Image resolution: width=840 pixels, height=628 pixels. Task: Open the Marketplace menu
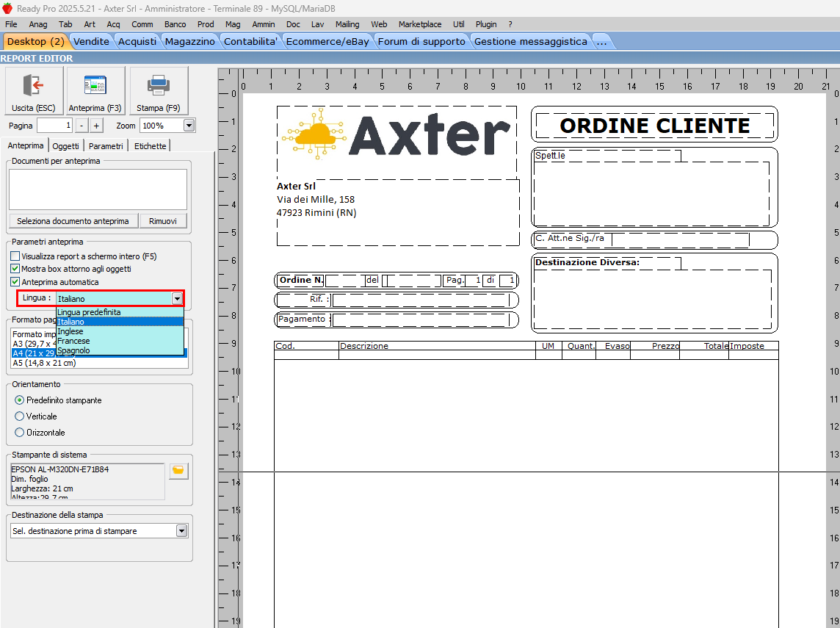click(x=419, y=24)
